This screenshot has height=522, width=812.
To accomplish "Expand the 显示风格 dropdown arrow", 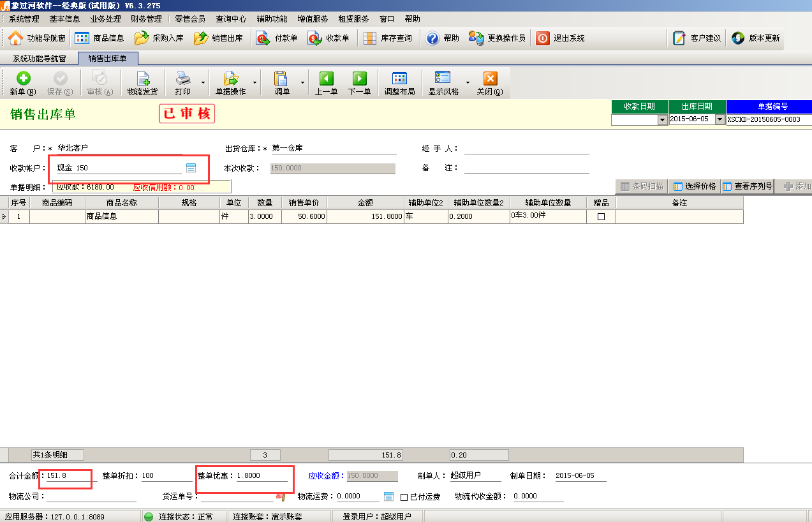I will [467, 83].
